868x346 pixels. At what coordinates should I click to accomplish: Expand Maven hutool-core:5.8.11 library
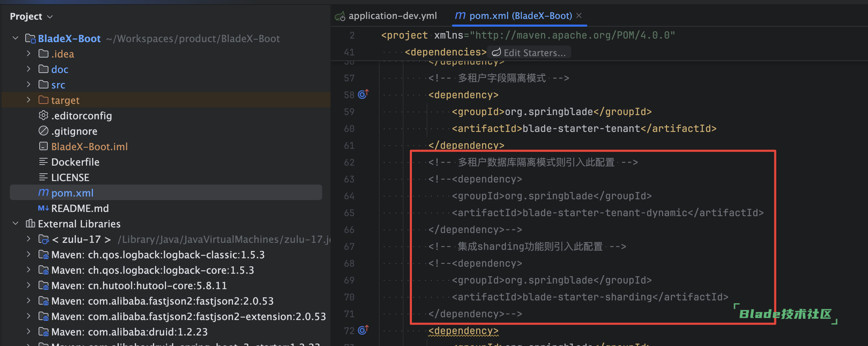[x=29, y=285]
